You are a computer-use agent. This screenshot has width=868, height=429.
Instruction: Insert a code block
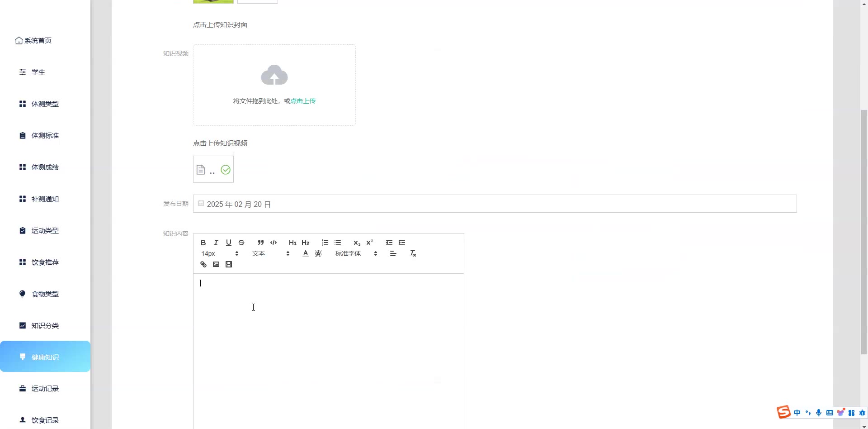point(273,243)
